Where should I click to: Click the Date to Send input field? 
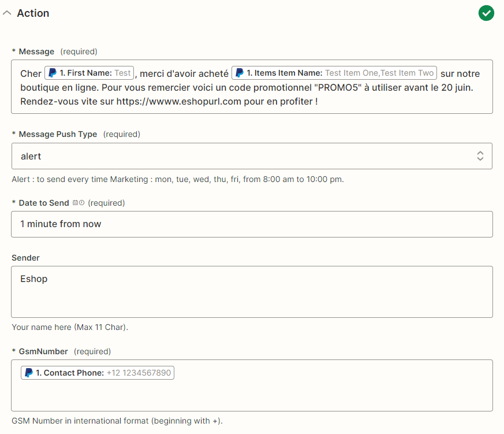pyautogui.click(x=252, y=224)
